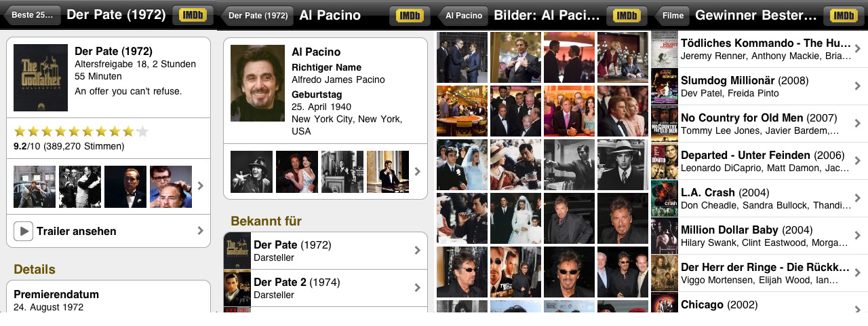Open Departed - Unter Feinden (2006)
868x326 pixels.
point(759,161)
